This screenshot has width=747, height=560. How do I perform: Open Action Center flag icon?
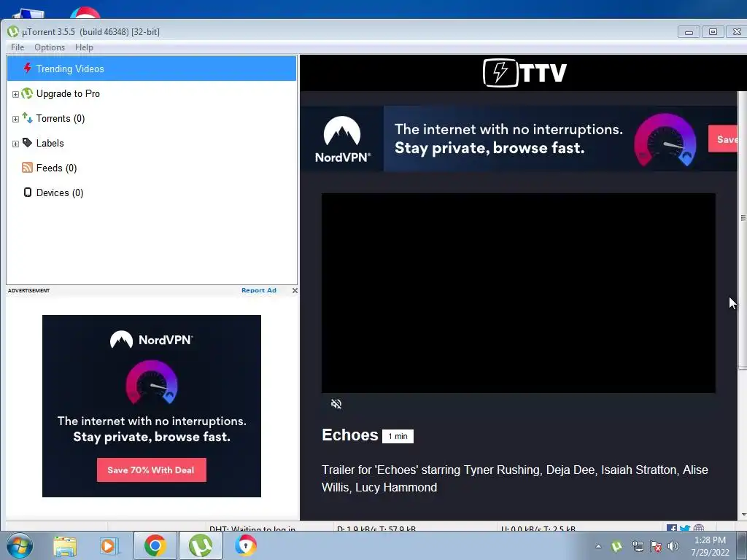pos(656,546)
